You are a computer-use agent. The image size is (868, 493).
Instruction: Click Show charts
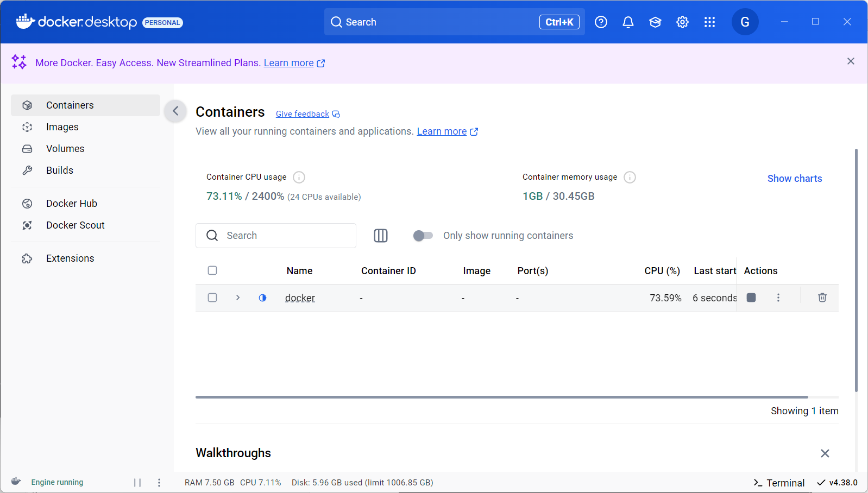[794, 179]
